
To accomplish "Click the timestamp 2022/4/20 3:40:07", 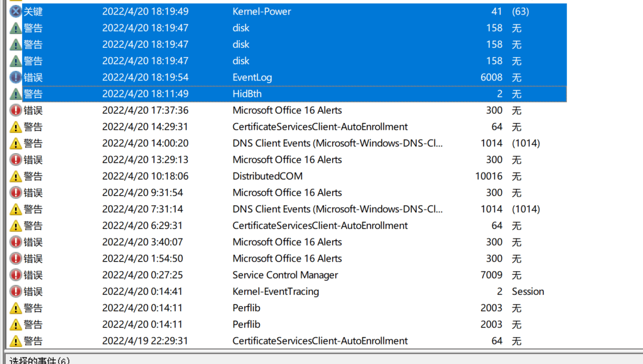I will tap(143, 242).
